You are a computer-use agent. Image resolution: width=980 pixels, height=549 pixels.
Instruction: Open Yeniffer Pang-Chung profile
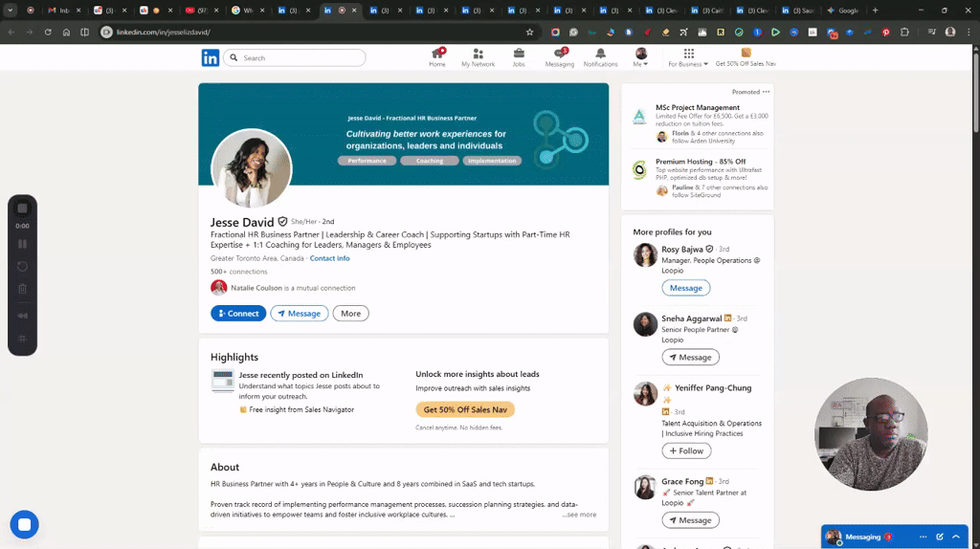point(713,388)
